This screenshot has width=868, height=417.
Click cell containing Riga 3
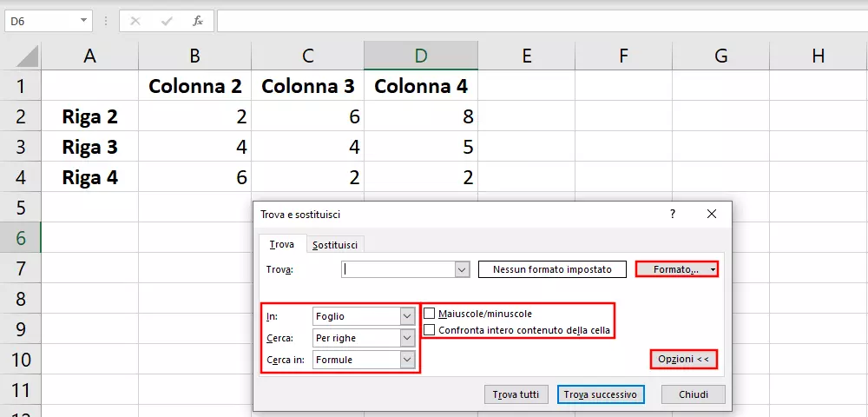(x=89, y=147)
